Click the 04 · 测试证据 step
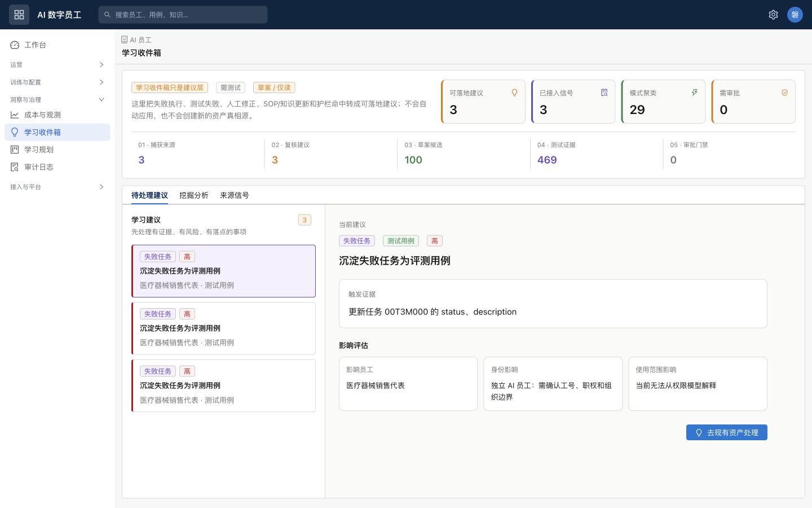Screen dimensions: 812x508 [597, 154]
